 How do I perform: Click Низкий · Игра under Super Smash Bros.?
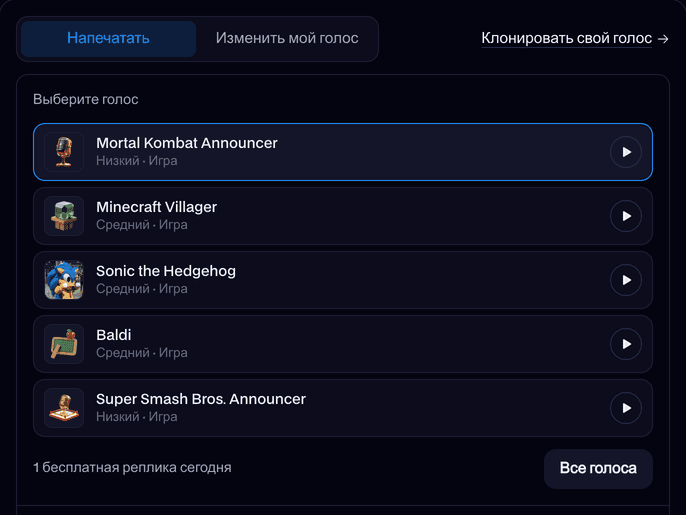[137, 417]
